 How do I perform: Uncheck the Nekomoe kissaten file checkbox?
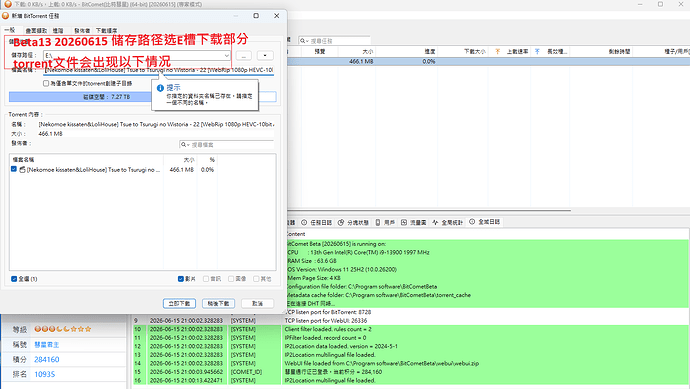pos(14,169)
